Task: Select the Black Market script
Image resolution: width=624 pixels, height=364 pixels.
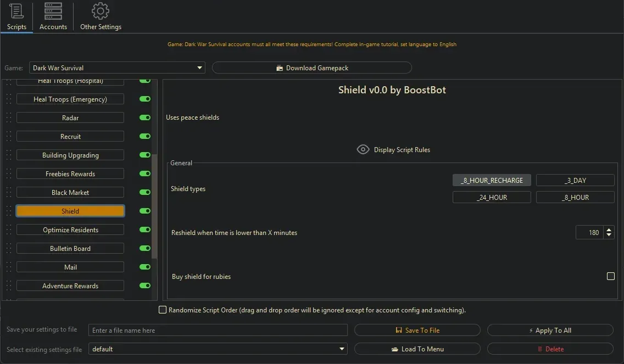Action: [x=70, y=193]
